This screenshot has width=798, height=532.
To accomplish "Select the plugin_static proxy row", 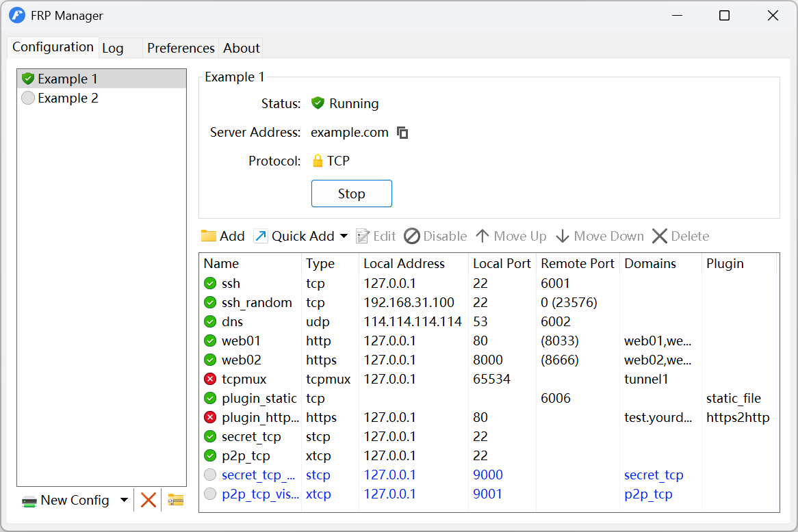I will coord(259,398).
